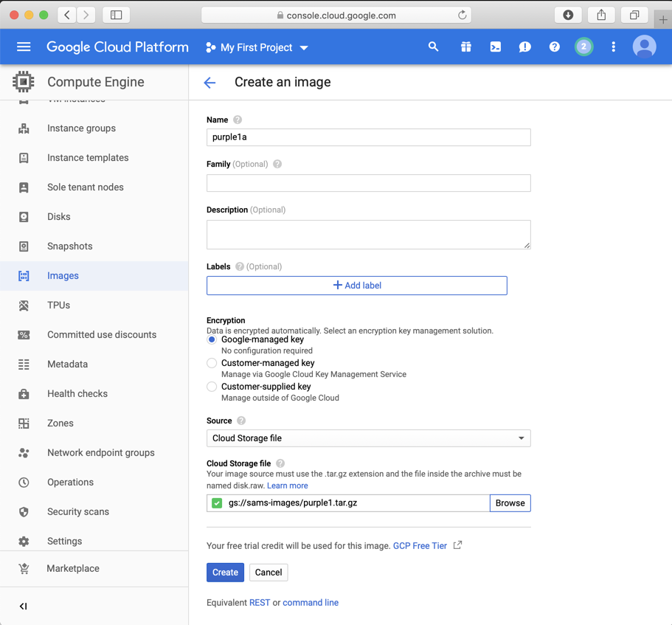Choose the Customer-supplied key radio button
This screenshot has height=625, width=672.
click(212, 387)
